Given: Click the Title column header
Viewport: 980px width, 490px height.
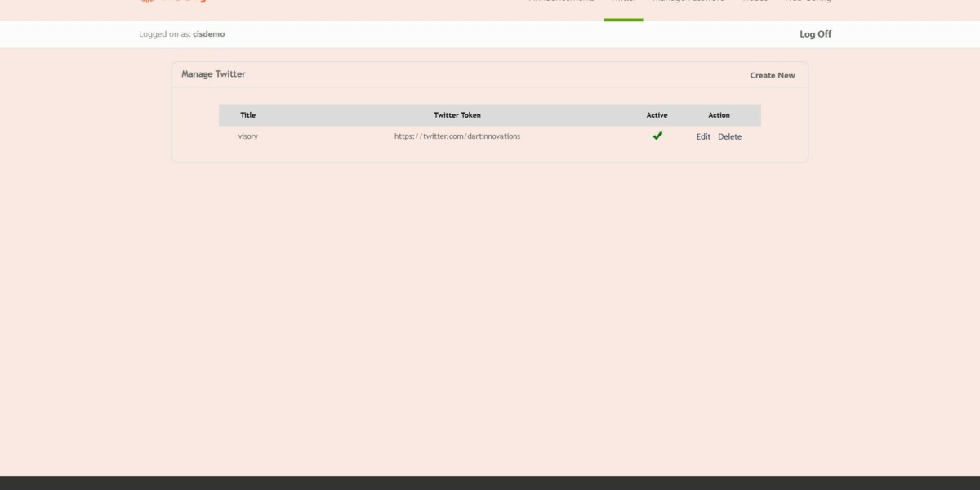Looking at the screenshot, I should coord(247,115).
